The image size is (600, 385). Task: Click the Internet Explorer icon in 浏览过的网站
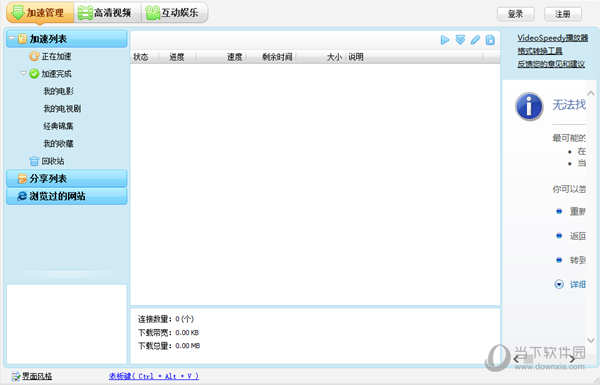22,196
